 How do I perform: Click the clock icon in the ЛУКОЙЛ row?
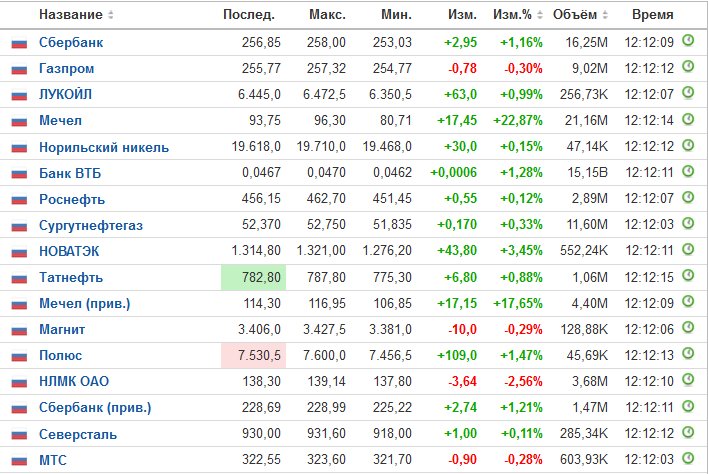point(688,93)
